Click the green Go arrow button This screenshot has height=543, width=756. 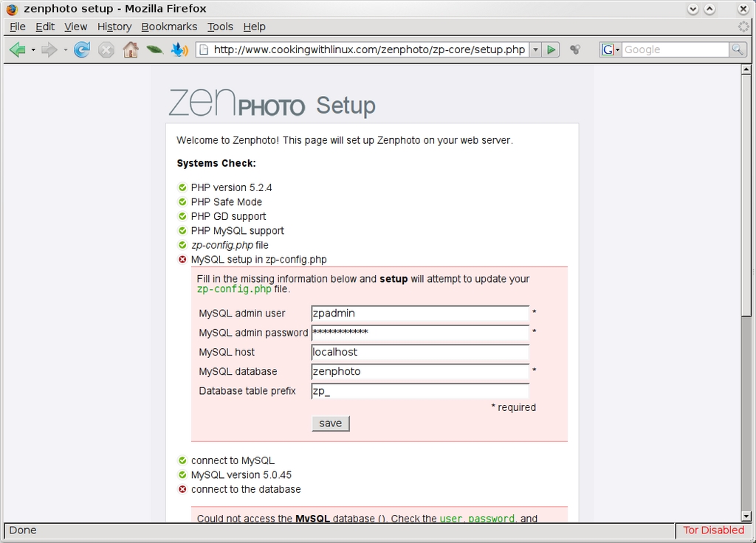(x=552, y=49)
